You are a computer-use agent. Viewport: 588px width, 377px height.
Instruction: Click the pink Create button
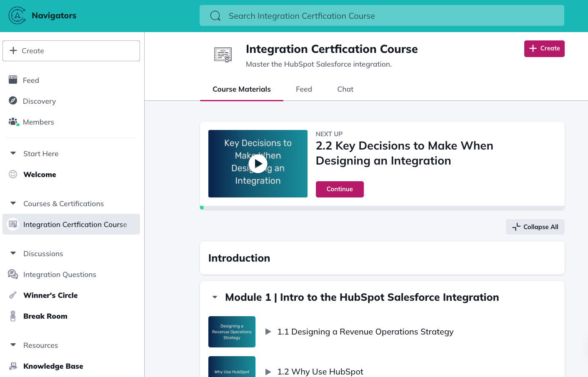(544, 49)
